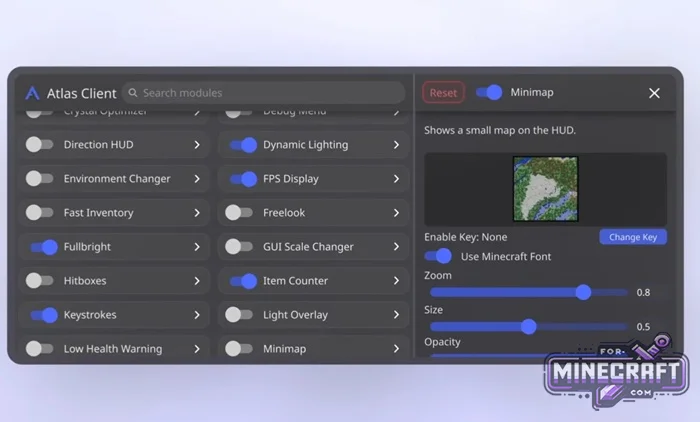
Task: Enable Minimap toggle in module list
Action: click(x=239, y=349)
